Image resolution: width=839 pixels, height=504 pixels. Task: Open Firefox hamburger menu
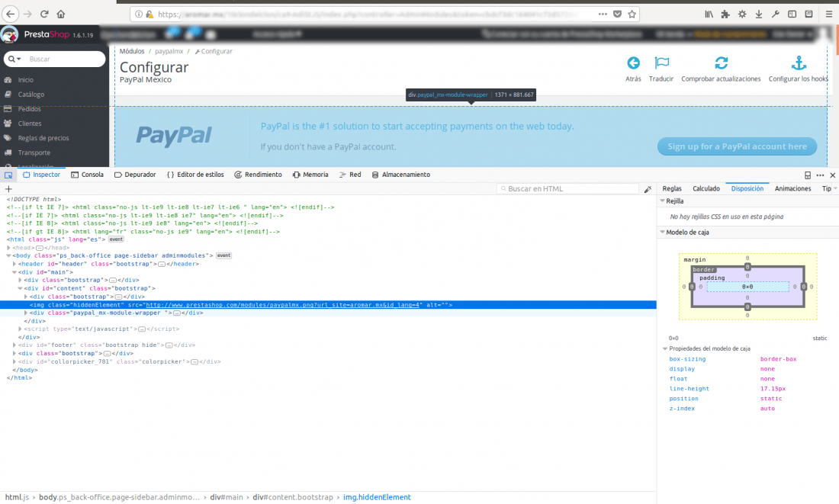pos(829,14)
